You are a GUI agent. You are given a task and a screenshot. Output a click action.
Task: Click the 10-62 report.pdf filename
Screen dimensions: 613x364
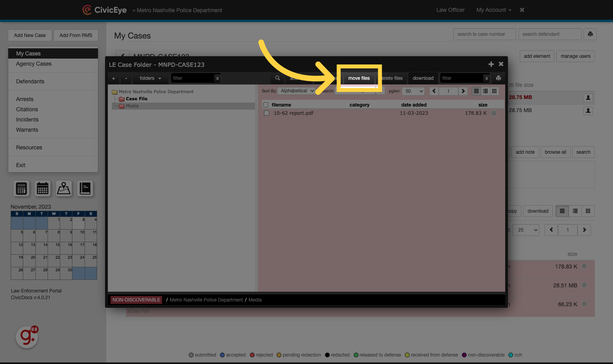click(x=294, y=113)
